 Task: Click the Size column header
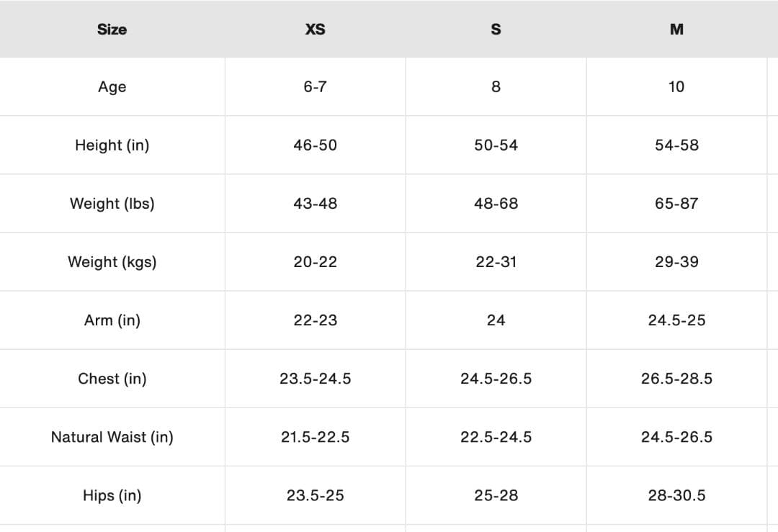point(112,30)
